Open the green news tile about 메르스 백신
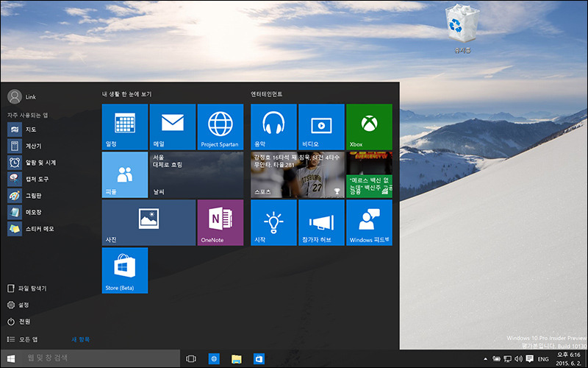Viewport: 588px width, 368px height. pos(369,174)
